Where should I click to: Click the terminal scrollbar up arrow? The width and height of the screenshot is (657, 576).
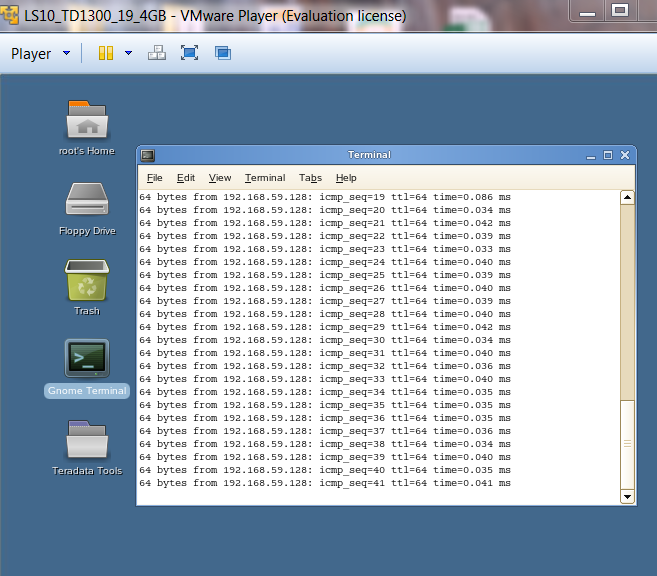[627, 198]
